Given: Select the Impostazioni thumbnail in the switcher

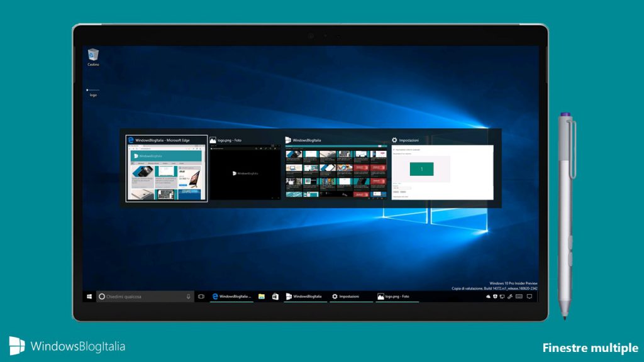Looking at the screenshot, I should point(442,168).
